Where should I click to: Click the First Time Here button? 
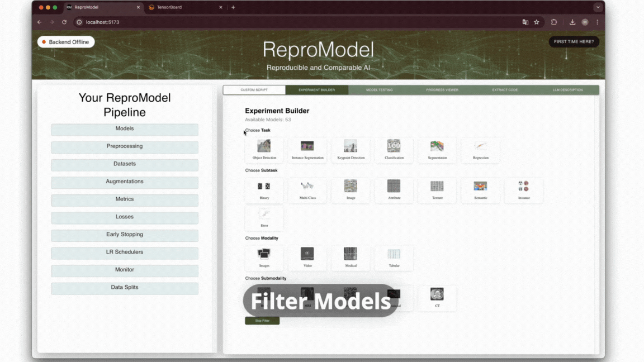click(574, 41)
